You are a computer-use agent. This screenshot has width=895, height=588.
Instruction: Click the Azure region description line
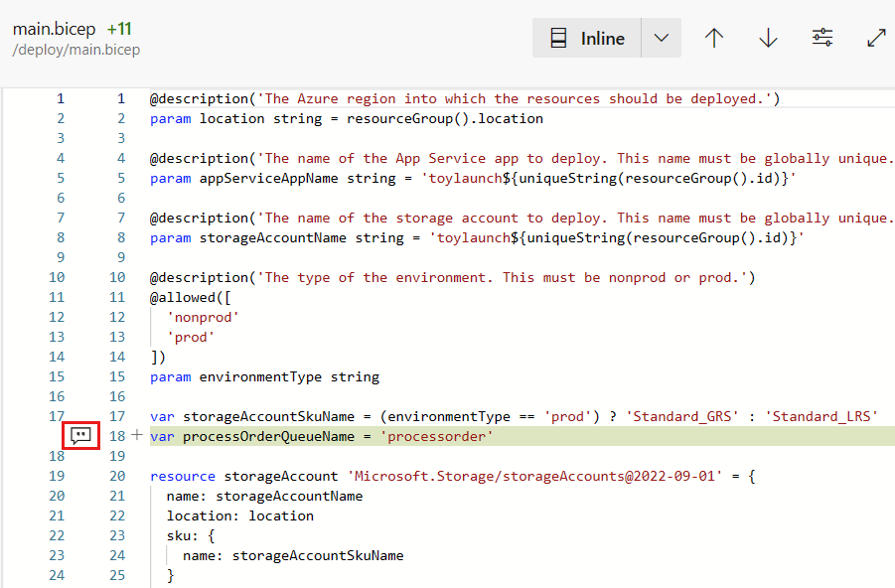click(x=465, y=98)
